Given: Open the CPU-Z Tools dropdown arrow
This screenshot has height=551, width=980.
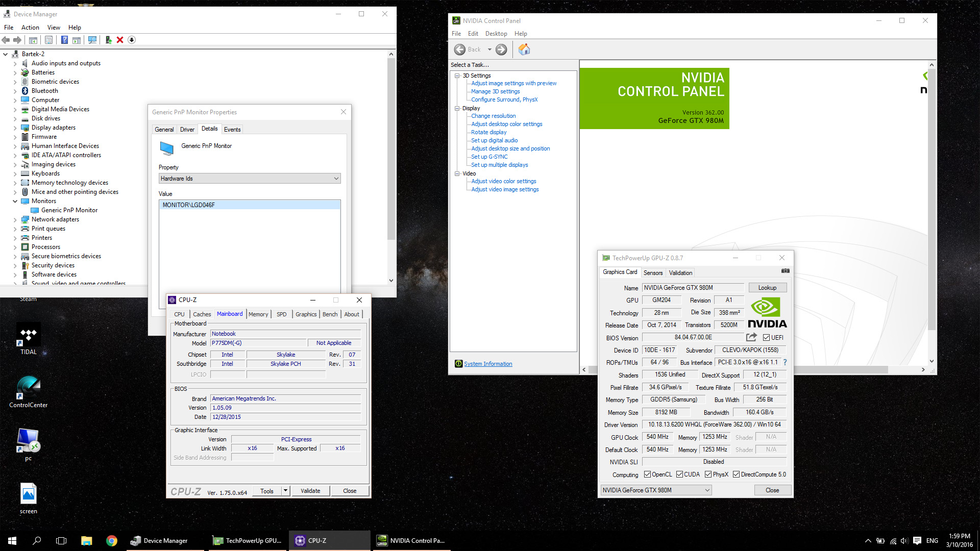Looking at the screenshot, I should point(286,491).
